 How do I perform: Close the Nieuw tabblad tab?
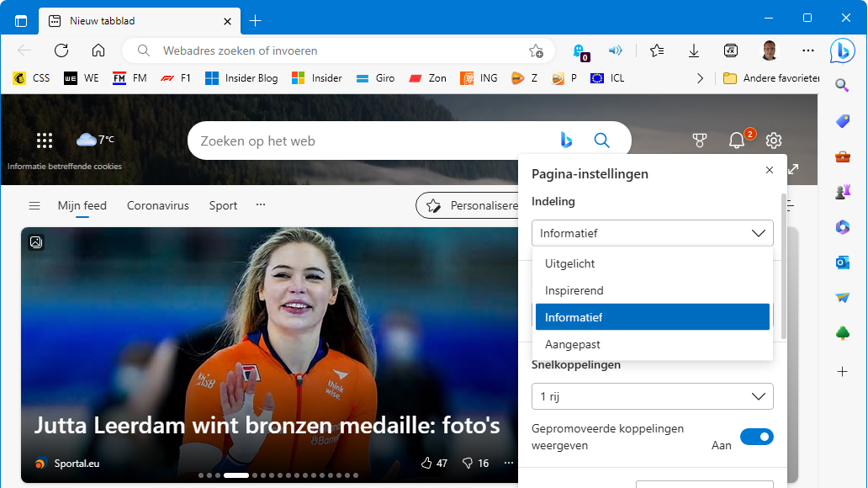(227, 22)
